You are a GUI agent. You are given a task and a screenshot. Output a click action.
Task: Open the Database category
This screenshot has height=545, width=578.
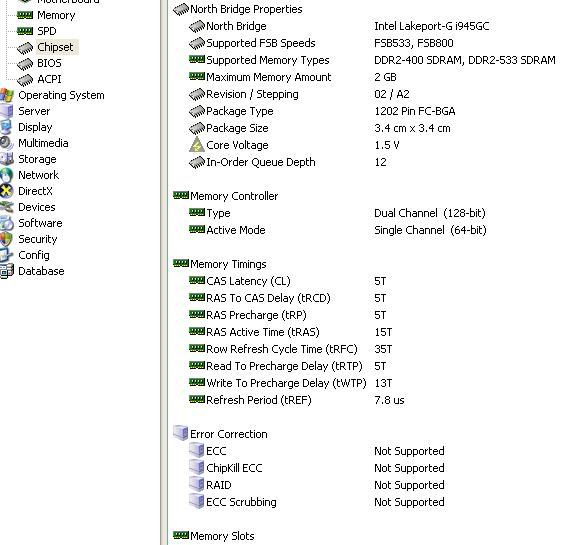[x=41, y=271]
